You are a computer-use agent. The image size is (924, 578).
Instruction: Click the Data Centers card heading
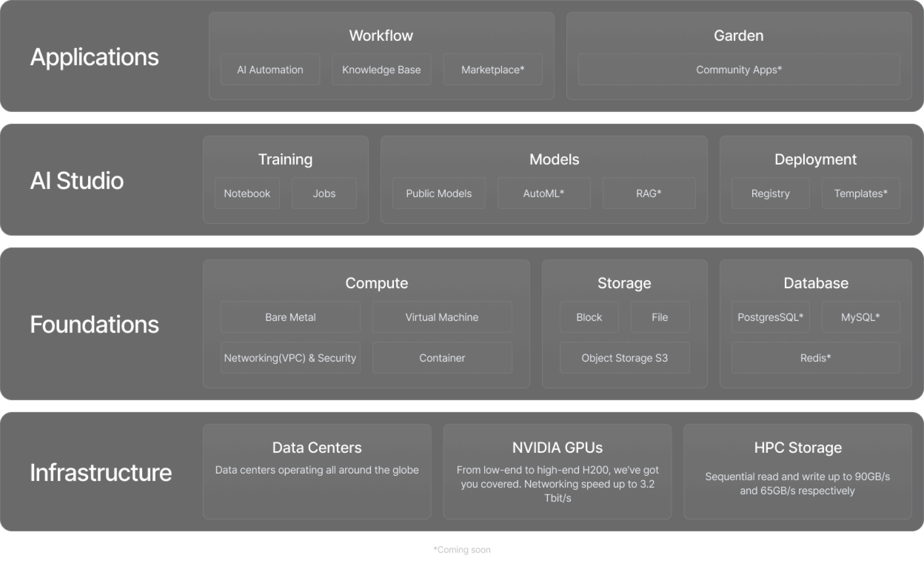pos(317,447)
